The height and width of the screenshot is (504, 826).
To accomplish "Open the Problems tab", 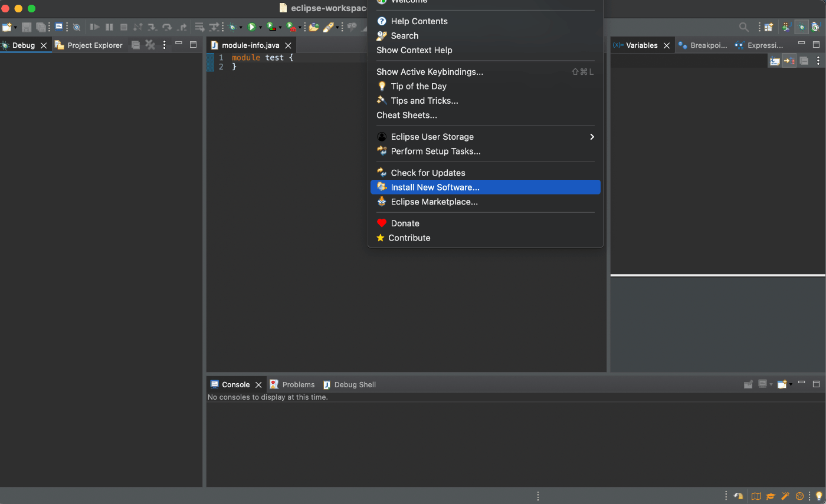I will [292, 384].
